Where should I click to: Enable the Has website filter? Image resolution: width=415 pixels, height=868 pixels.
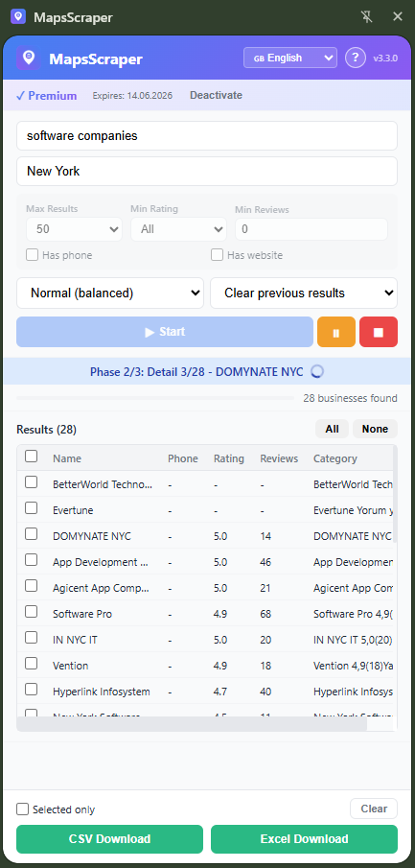pos(217,254)
